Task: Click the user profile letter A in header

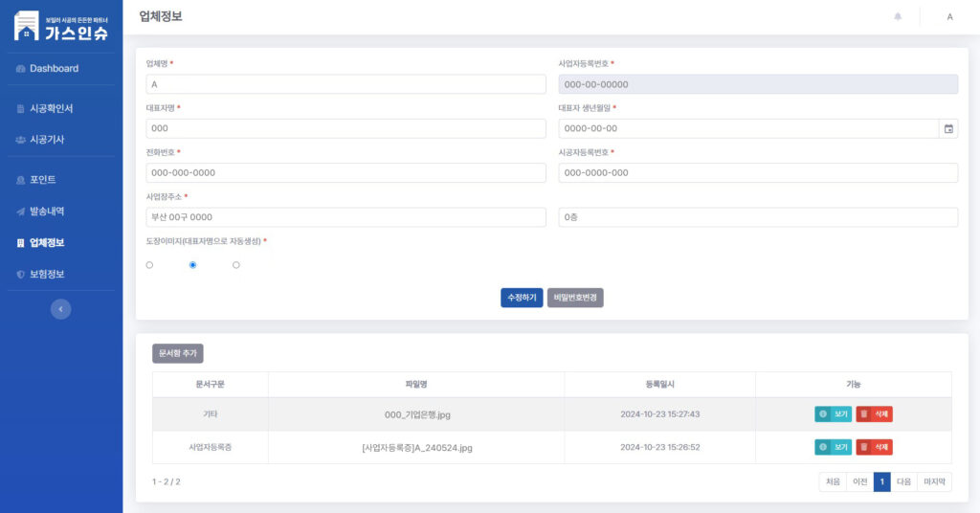Action: (949, 16)
